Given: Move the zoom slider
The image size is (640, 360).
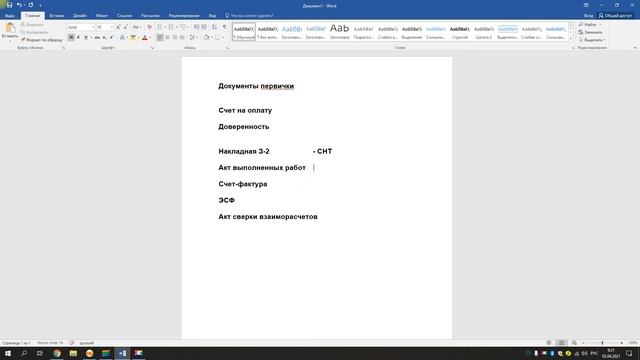Looking at the screenshot, I should (602, 343).
